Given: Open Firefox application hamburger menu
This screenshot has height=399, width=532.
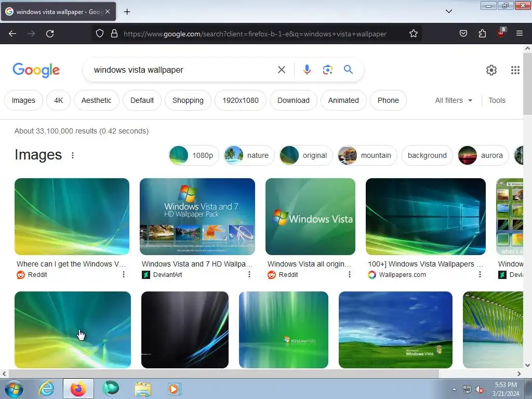Looking at the screenshot, I should [519, 33].
